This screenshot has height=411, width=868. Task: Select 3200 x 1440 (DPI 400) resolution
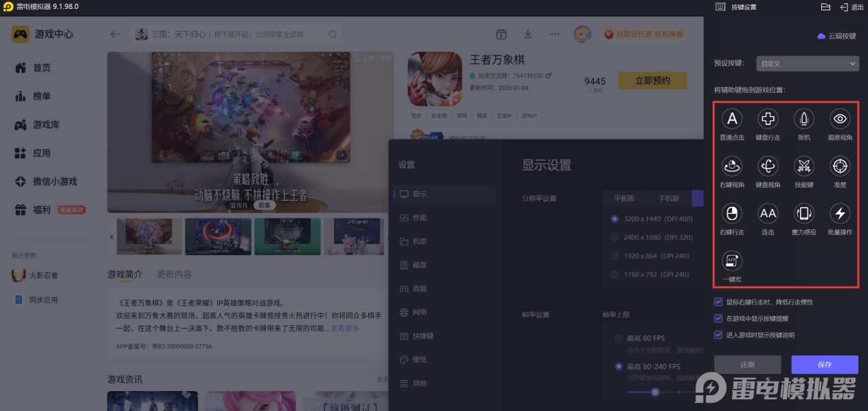point(615,219)
